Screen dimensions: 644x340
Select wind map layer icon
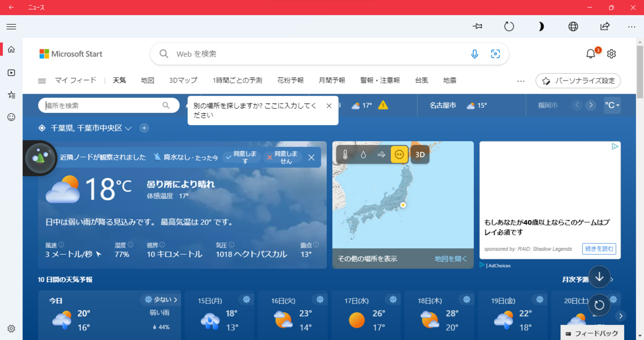click(382, 155)
